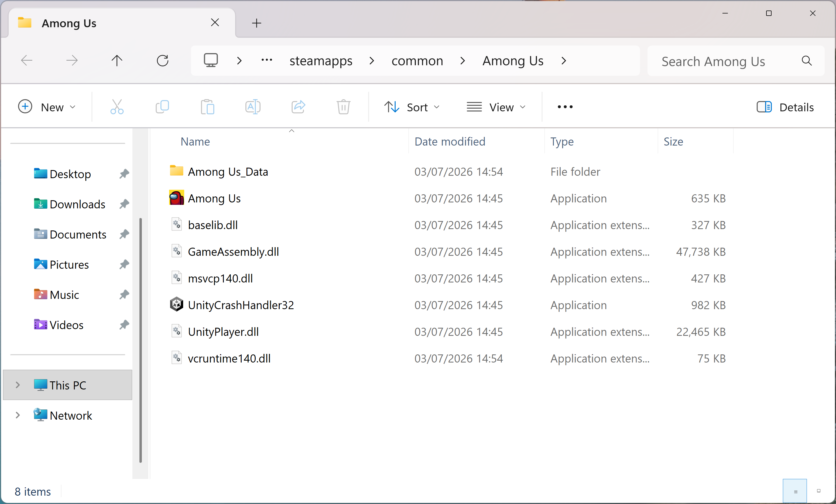This screenshot has width=836, height=504.
Task: Click the UnityPlayer.dll file icon
Action: point(176,331)
